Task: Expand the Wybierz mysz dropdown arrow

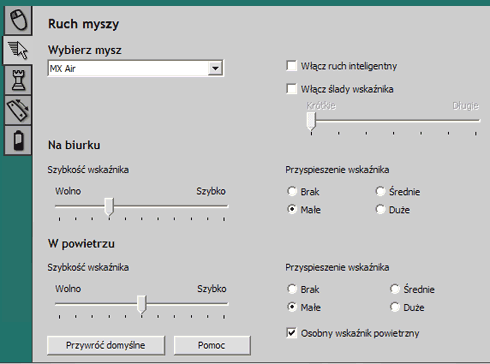Action: click(x=215, y=68)
